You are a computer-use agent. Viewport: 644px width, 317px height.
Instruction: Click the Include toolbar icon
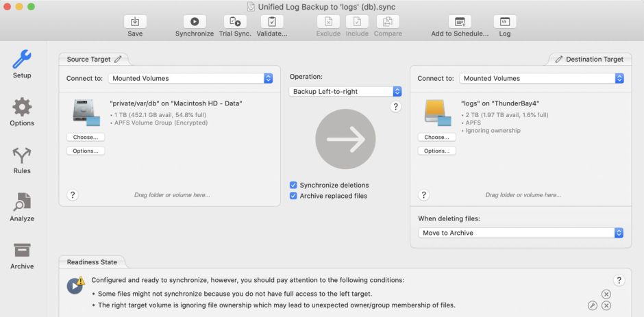[x=357, y=22]
